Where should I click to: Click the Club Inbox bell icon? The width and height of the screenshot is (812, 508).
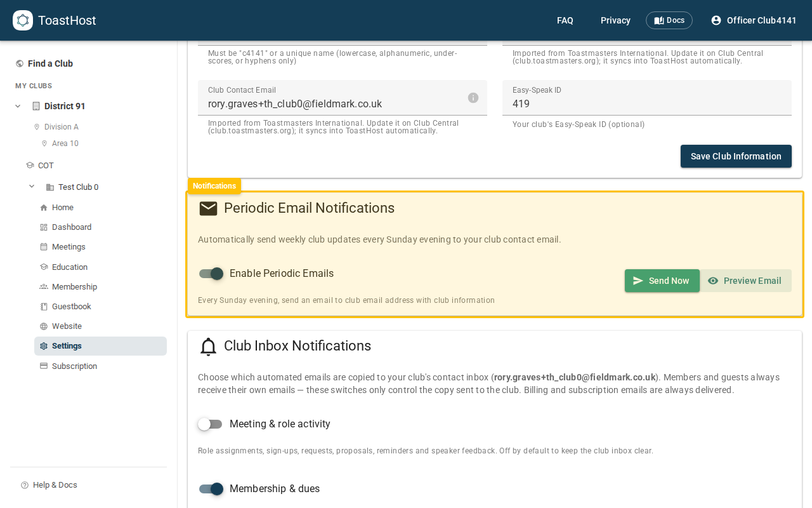click(x=208, y=346)
